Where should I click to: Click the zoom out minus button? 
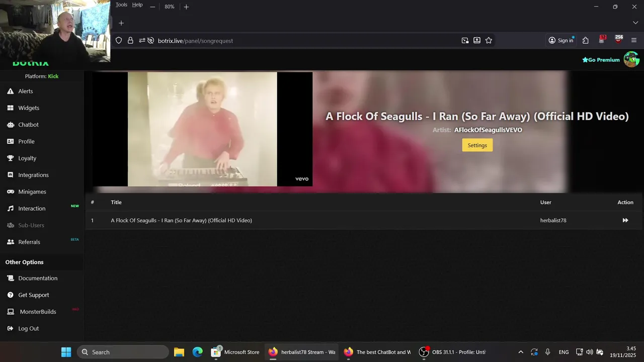tap(152, 7)
